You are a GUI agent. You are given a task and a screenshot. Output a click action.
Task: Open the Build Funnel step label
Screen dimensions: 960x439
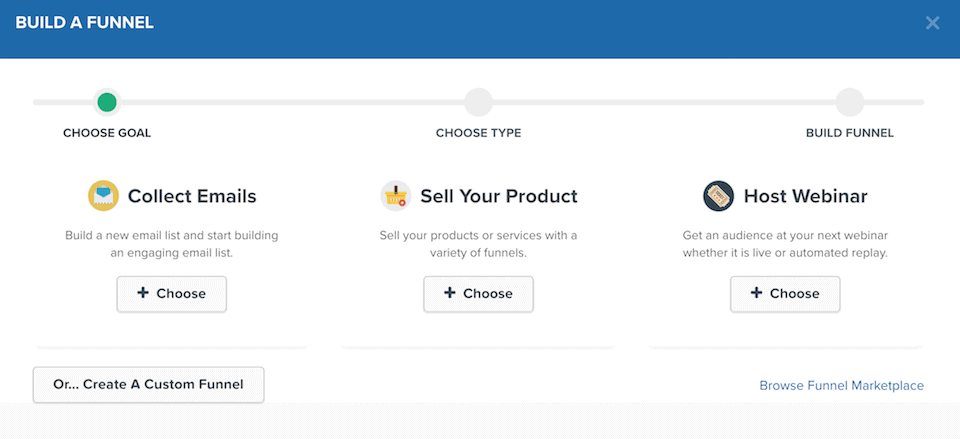tap(850, 133)
